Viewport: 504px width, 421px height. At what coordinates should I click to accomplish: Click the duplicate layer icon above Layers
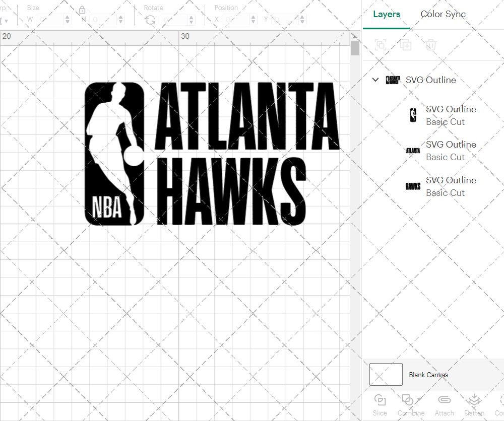[406, 45]
